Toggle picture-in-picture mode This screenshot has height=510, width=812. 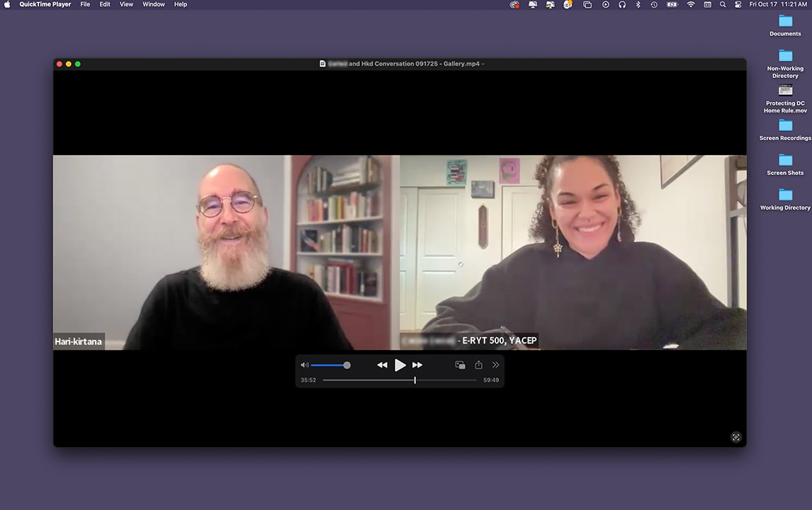[x=460, y=365]
